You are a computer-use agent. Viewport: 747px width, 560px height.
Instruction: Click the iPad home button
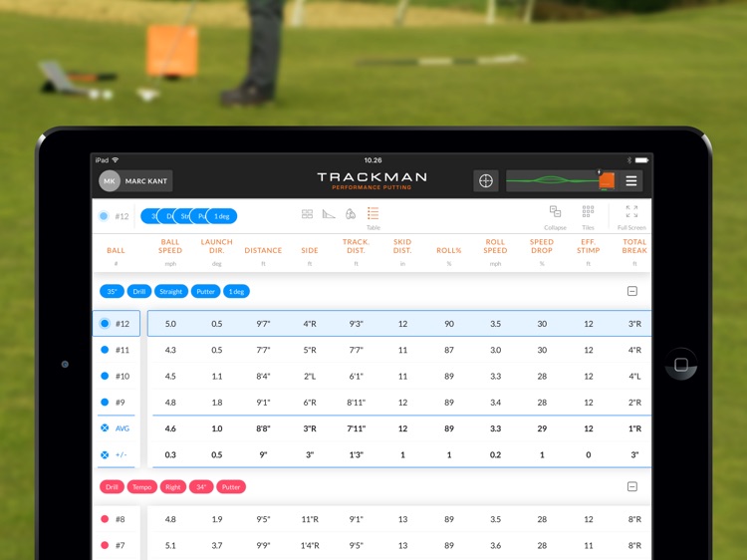(x=681, y=364)
